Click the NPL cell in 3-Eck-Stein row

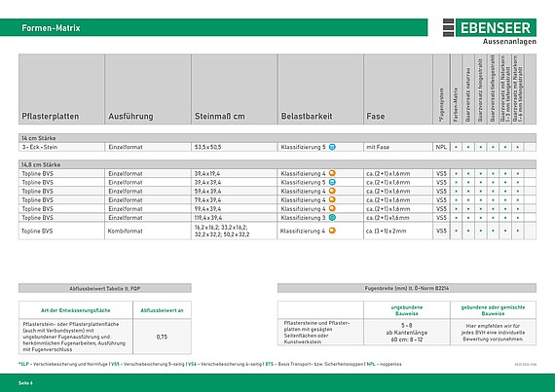[x=441, y=147]
